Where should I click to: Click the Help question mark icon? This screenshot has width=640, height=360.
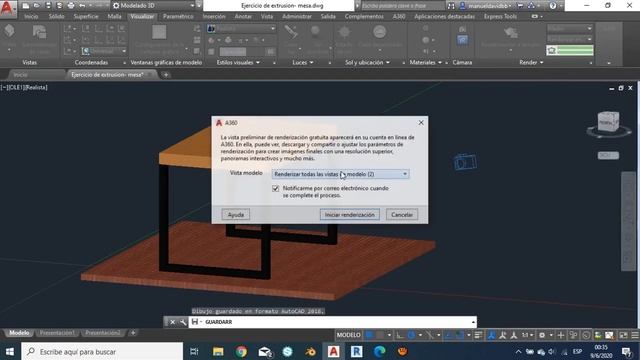pos(553,6)
